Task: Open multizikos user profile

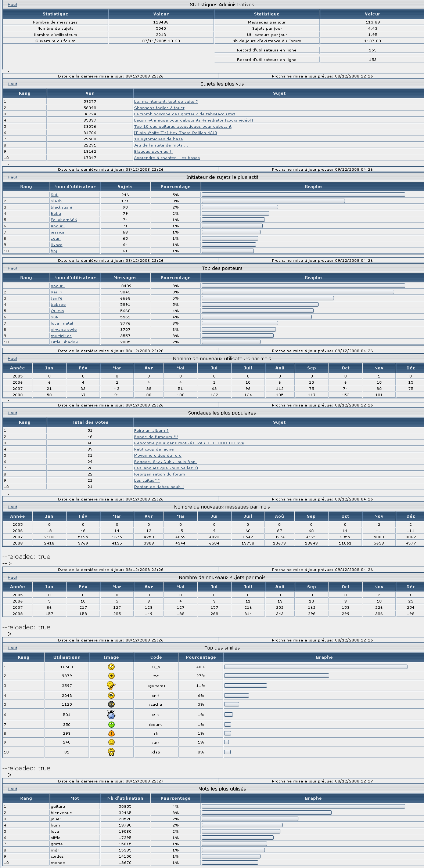Action: pos(61,336)
